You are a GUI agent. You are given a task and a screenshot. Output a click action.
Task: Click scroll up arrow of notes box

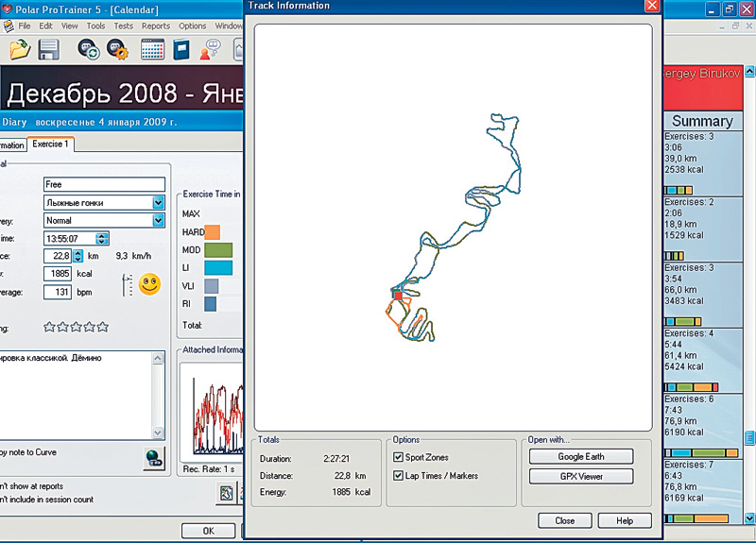[x=158, y=358]
